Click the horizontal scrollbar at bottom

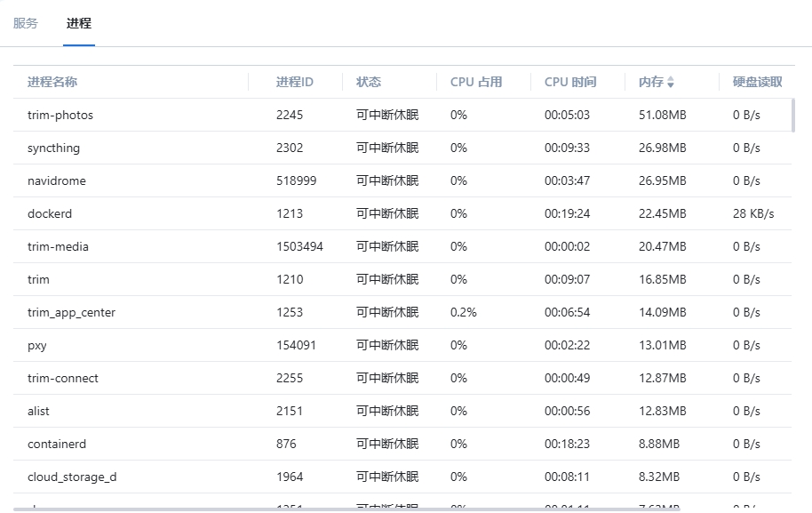(346, 509)
